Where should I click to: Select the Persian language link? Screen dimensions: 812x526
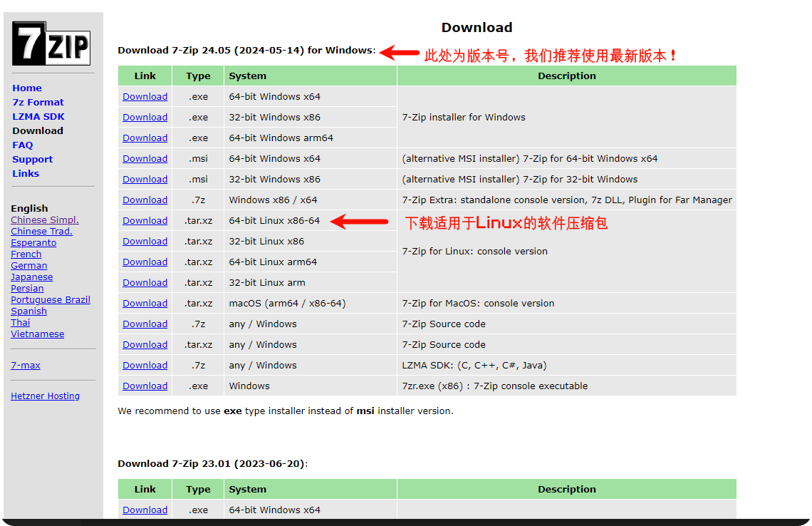click(x=27, y=288)
